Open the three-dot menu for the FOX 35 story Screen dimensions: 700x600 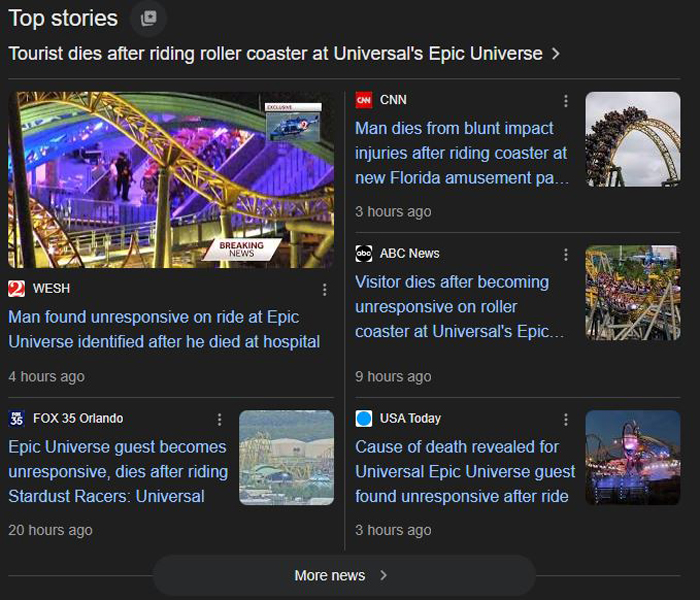(x=219, y=420)
